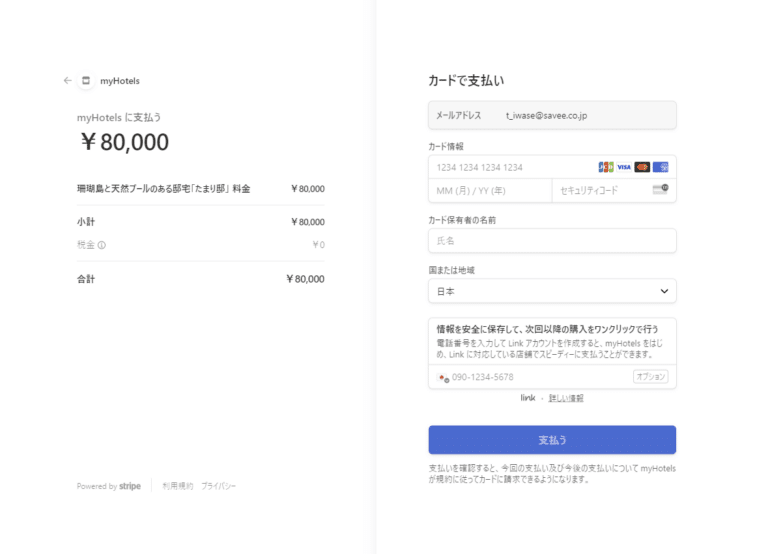
Task: Click the 合計 ¥80,000 amount
Action: 305,279
